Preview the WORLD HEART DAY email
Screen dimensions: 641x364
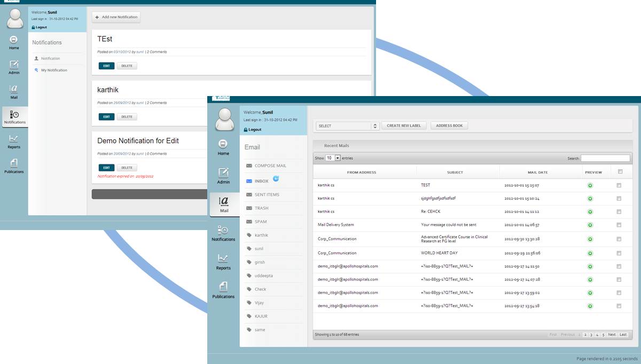[x=590, y=253]
